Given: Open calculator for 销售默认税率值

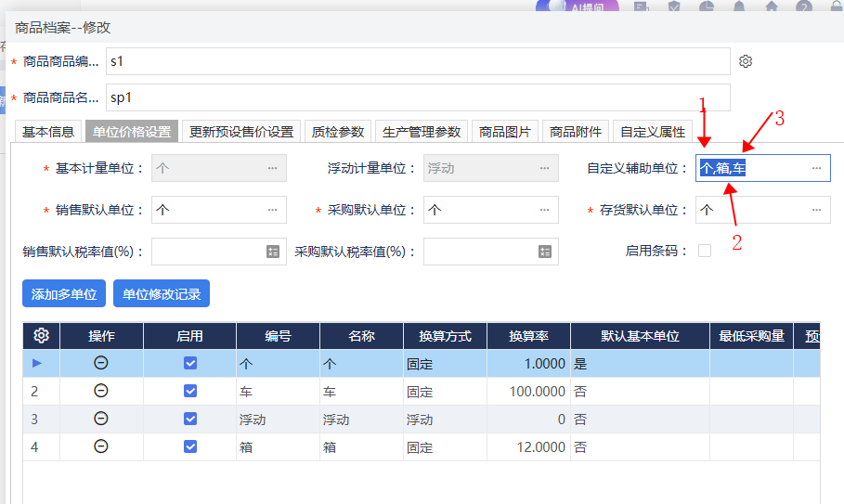Looking at the screenshot, I should [273, 252].
